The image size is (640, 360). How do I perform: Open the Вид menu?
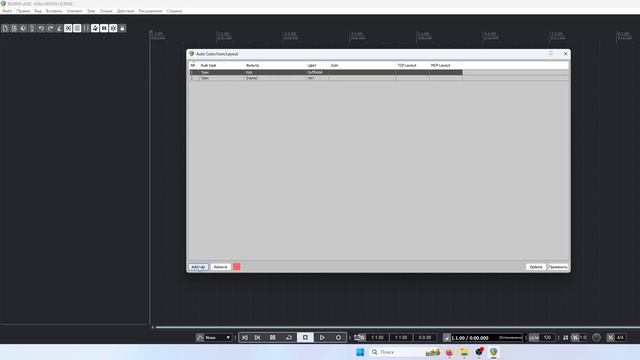[x=38, y=11]
